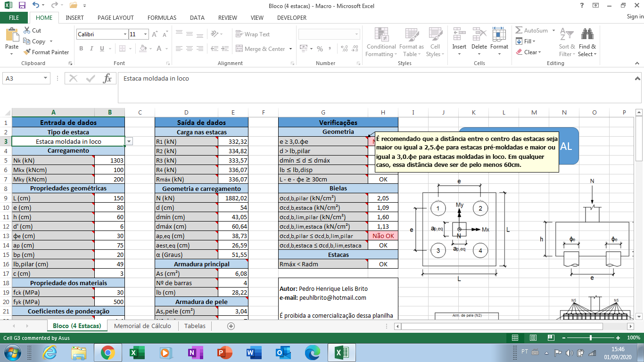Open the Tabelas sheet tab
The height and width of the screenshot is (362, 644).
(x=195, y=326)
